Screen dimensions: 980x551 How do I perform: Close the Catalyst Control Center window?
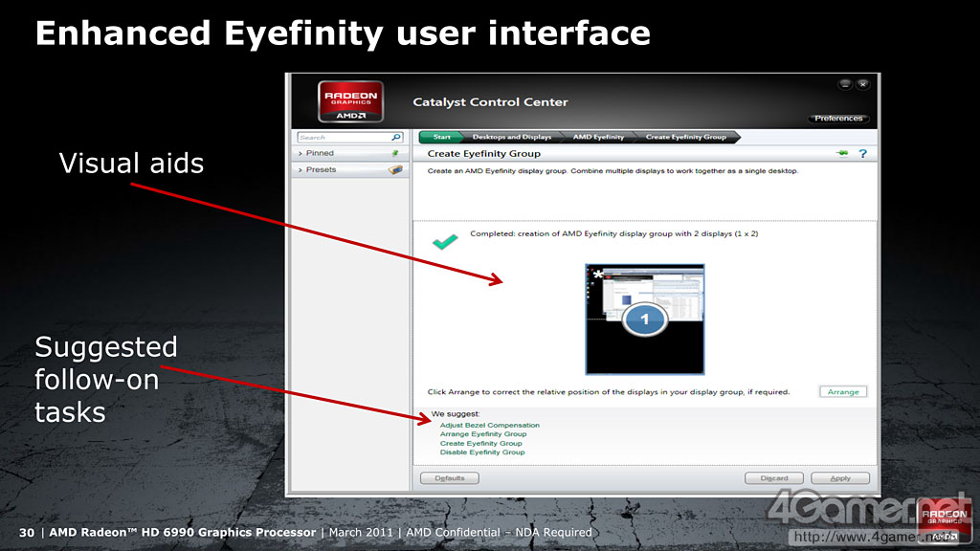(x=862, y=84)
